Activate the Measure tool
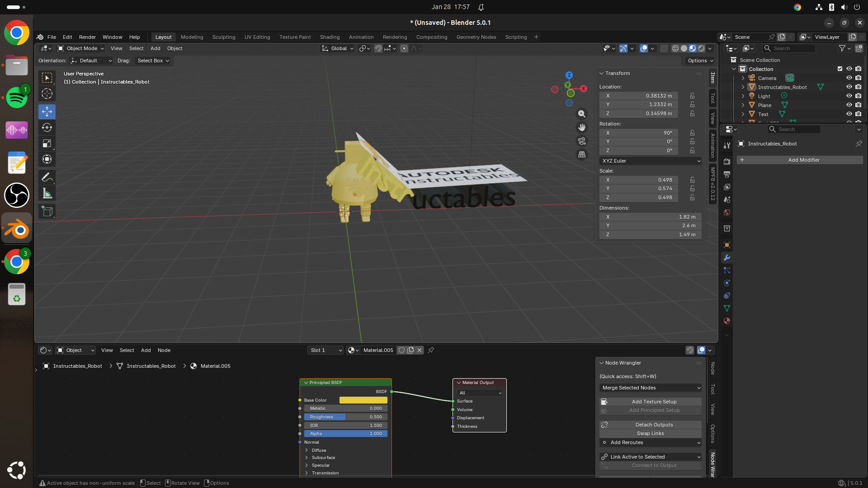 (47, 194)
